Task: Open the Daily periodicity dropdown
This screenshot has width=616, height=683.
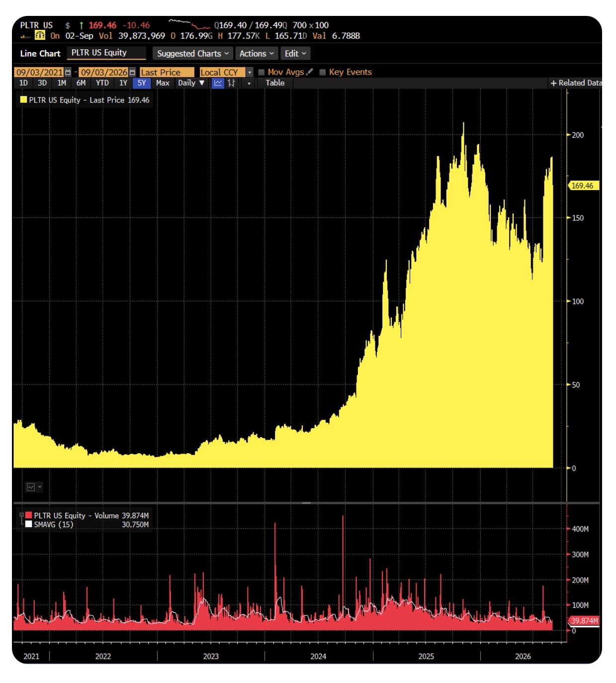Action: (x=191, y=83)
